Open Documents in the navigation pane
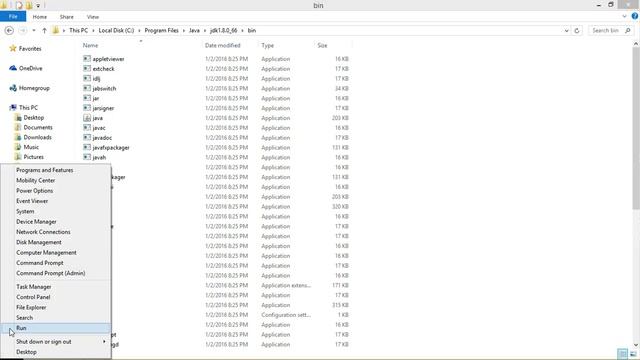640x360 pixels. click(38, 127)
